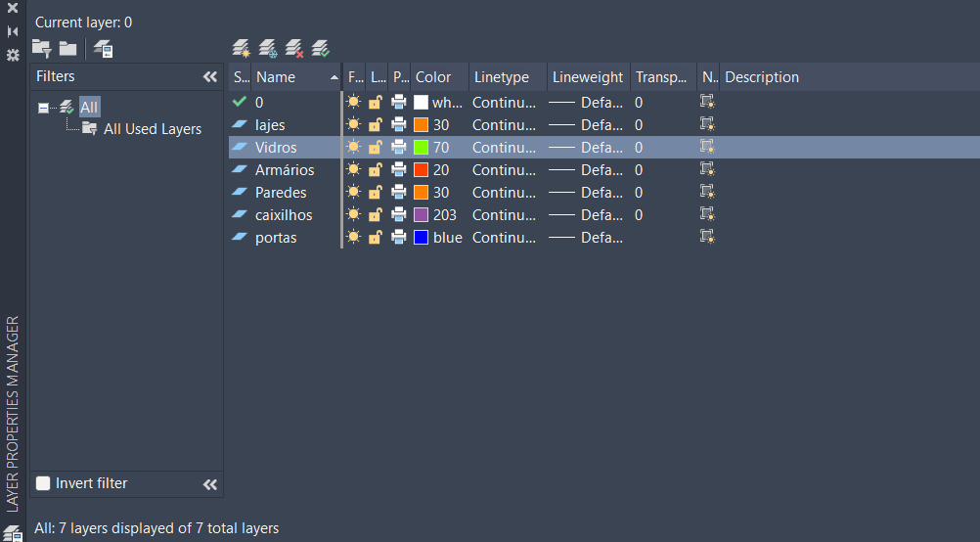The height and width of the screenshot is (542, 980).
Task: Open palette settings gear icon
Action: [13, 55]
